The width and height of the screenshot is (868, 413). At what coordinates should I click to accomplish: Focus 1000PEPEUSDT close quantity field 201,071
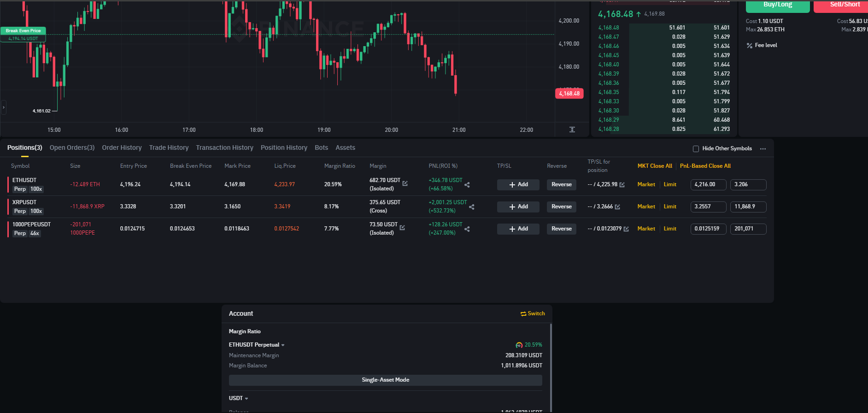748,229
